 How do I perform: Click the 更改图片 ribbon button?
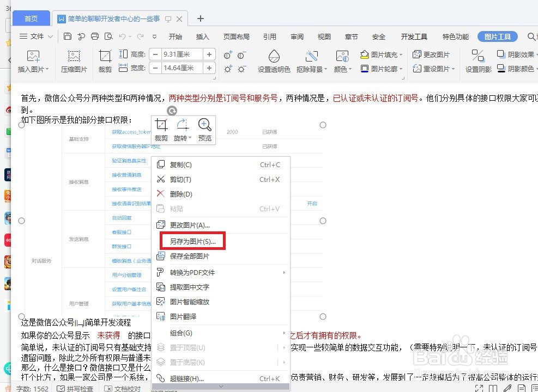[431, 54]
